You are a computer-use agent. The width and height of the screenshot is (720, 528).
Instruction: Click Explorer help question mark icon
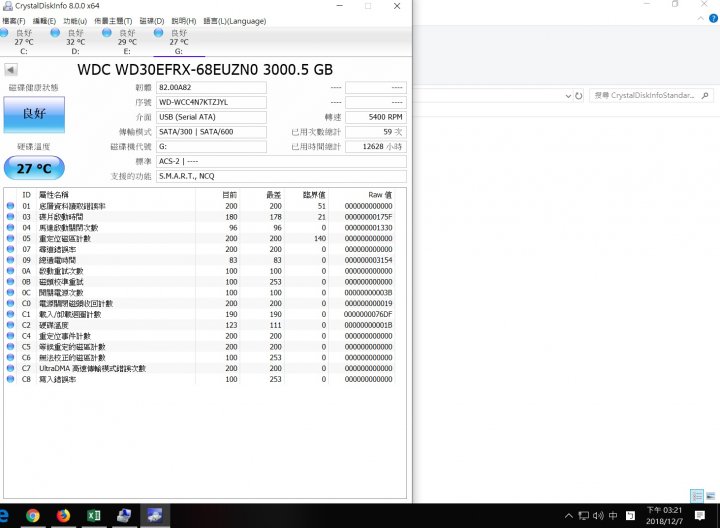pyautogui.click(x=713, y=18)
